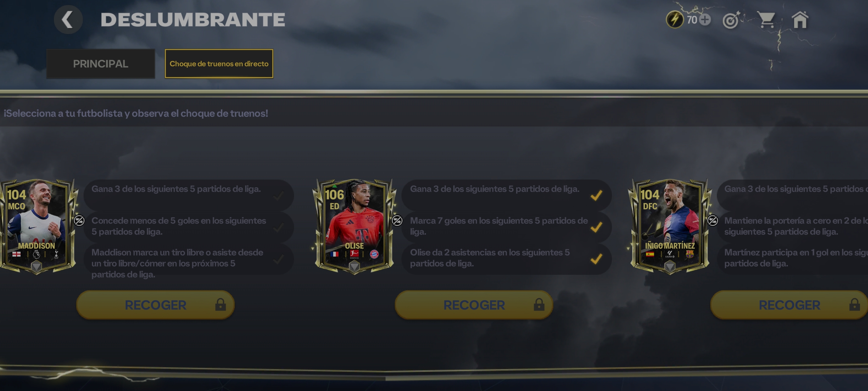Expand the shield marker under Olise card

(x=354, y=267)
